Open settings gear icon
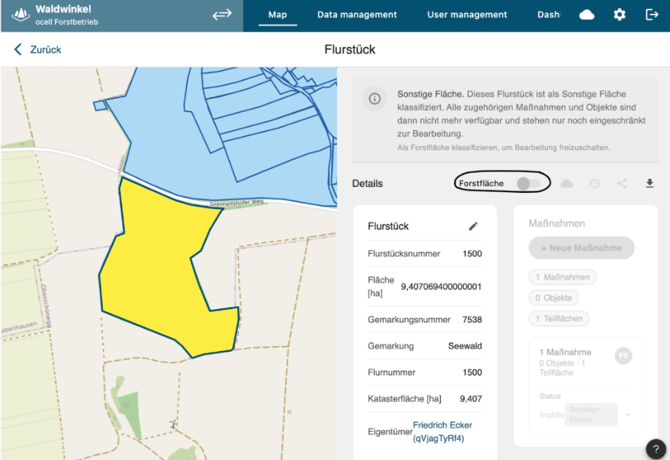670x460 pixels. [x=619, y=15]
